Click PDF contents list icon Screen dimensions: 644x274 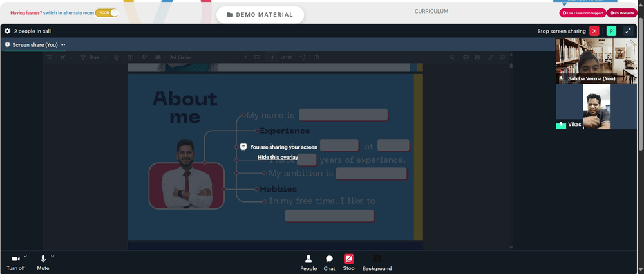click(50, 57)
